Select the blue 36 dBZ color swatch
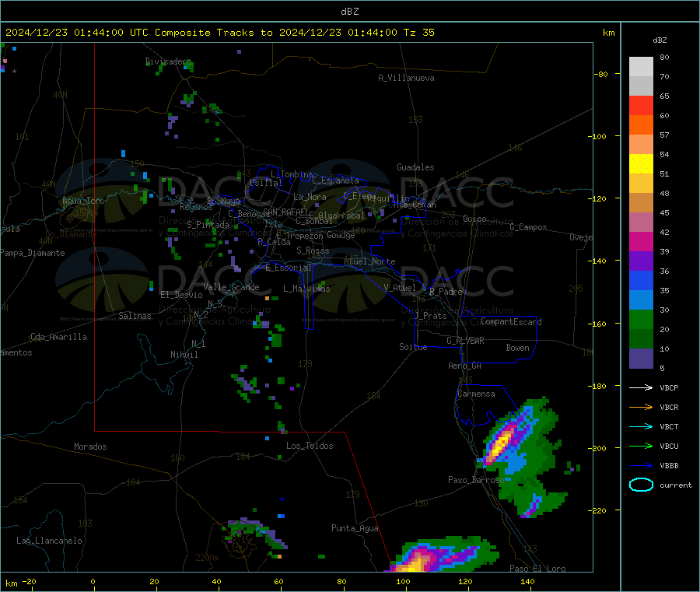The height and width of the screenshot is (592, 700). tap(641, 280)
